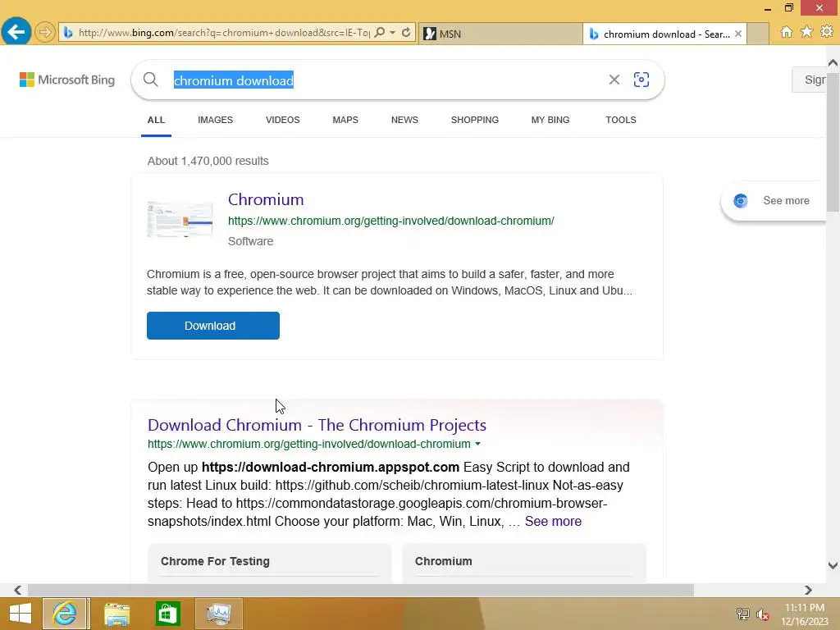Image resolution: width=840 pixels, height=630 pixels.
Task: Click See more in result snippet
Action: coord(553,521)
